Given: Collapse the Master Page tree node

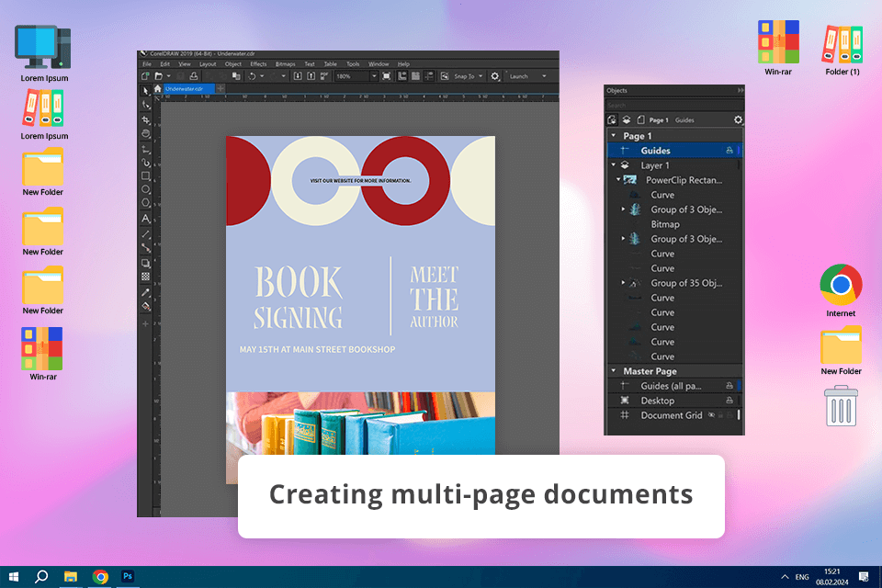Looking at the screenshot, I should click(x=614, y=371).
